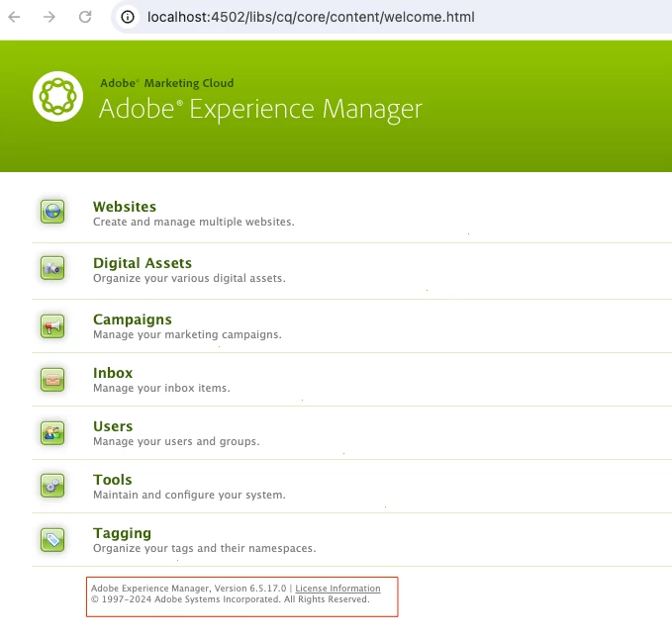
Task: Open the Tagging link
Action: (x=122, y=533)
